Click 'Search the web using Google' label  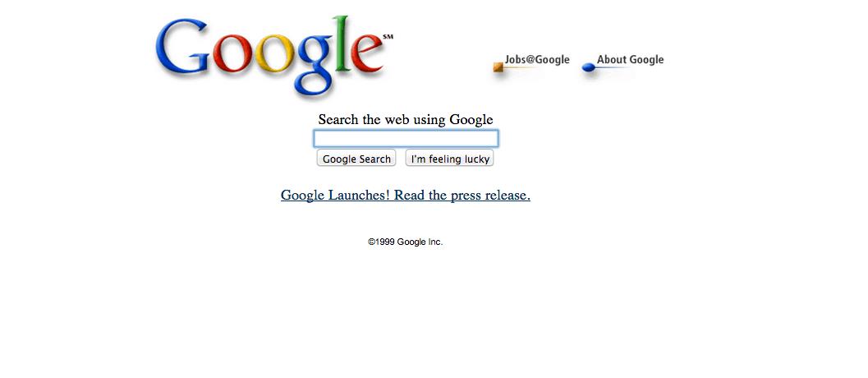point(406,120)
